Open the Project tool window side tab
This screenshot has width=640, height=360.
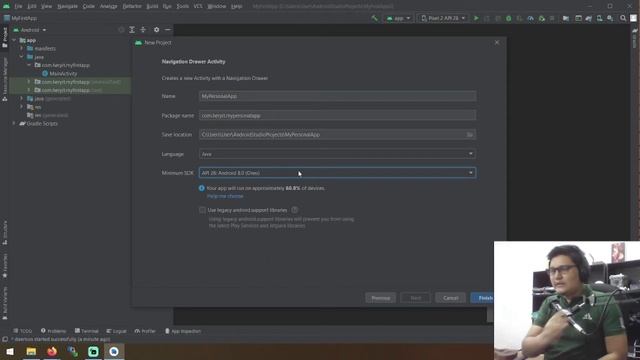pyautogui.click(x=4, y=37)
